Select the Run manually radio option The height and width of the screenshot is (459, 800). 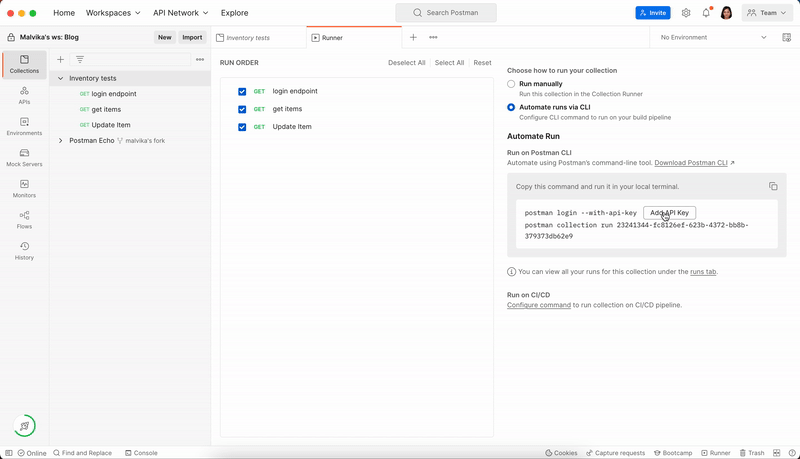pos(511,84)
